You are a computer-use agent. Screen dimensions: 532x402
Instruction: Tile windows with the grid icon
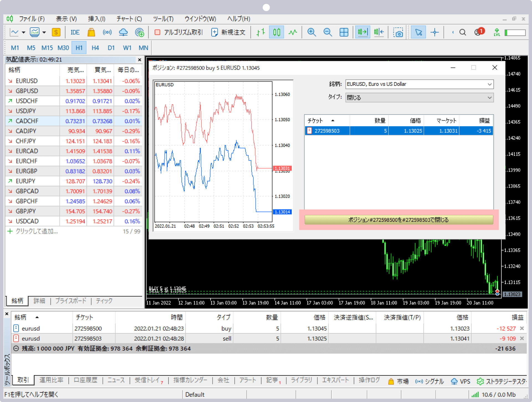point(344,32)
